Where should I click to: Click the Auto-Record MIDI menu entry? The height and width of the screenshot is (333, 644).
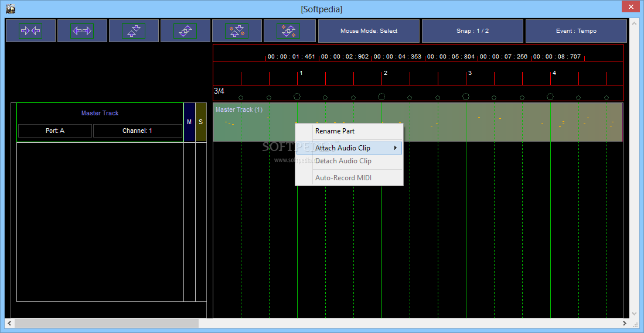[349, 178]
